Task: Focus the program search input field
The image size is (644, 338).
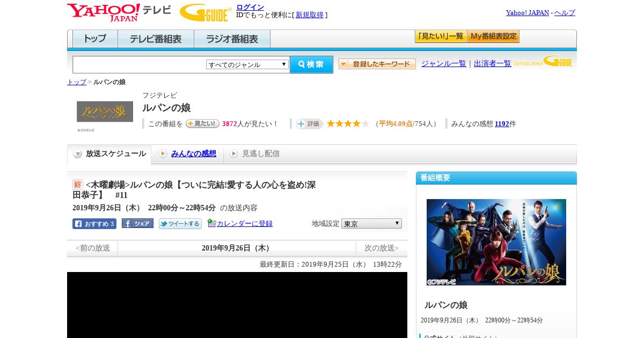Action: [x=139, y=64]
